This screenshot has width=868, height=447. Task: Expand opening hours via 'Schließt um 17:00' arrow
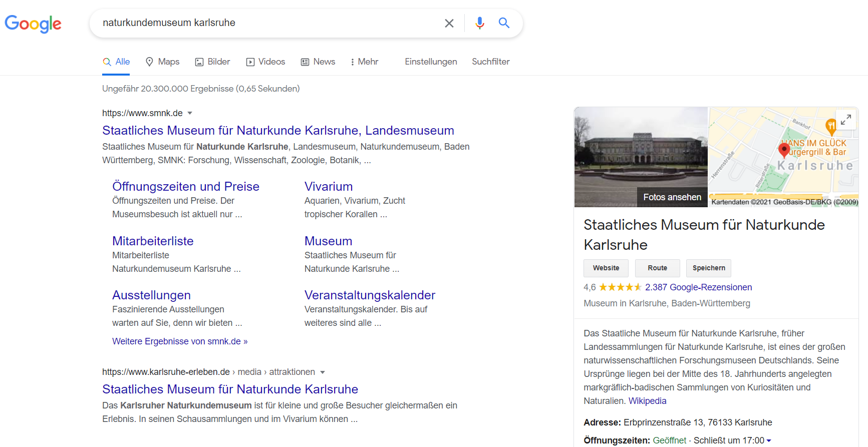pos(769,440)
